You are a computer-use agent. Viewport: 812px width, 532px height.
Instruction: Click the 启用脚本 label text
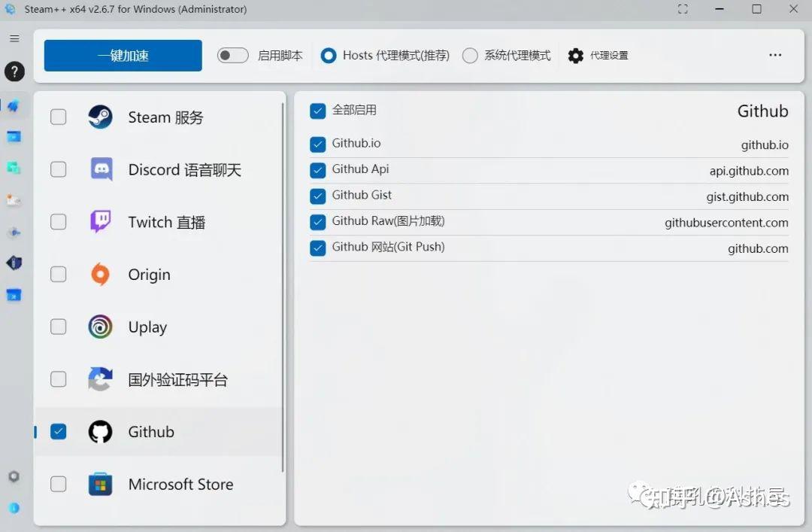(280, 56)
